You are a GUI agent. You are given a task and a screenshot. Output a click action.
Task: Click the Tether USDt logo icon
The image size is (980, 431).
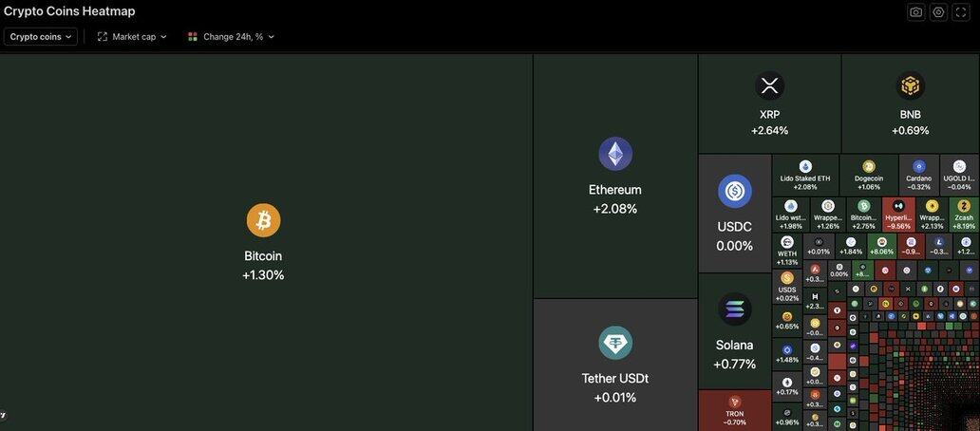[x=615, y=343]
